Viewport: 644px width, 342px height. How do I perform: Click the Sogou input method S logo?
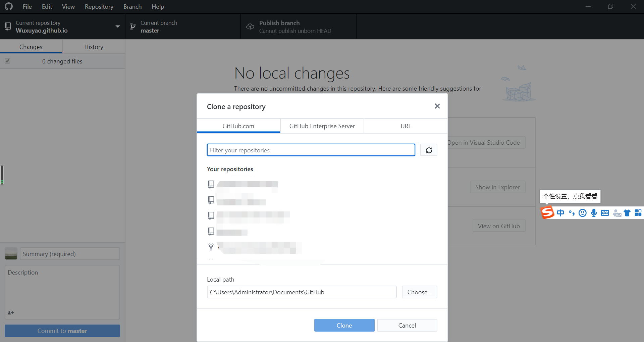547,212
